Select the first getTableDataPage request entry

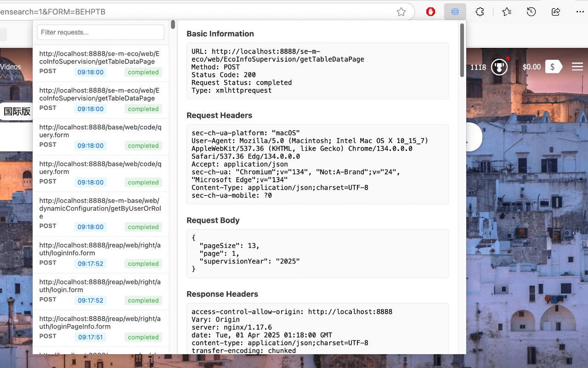101,63
